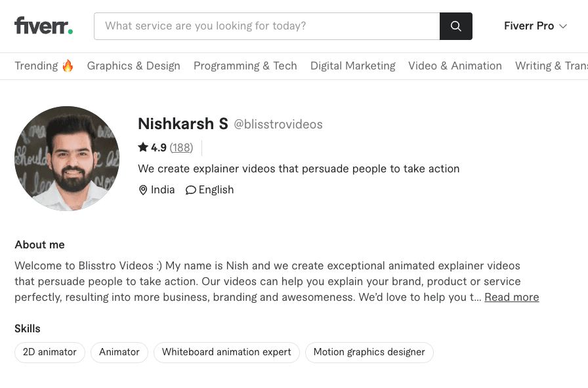Click the Read more link
Viewport: 588px width, 388px height.
[511, 297]
